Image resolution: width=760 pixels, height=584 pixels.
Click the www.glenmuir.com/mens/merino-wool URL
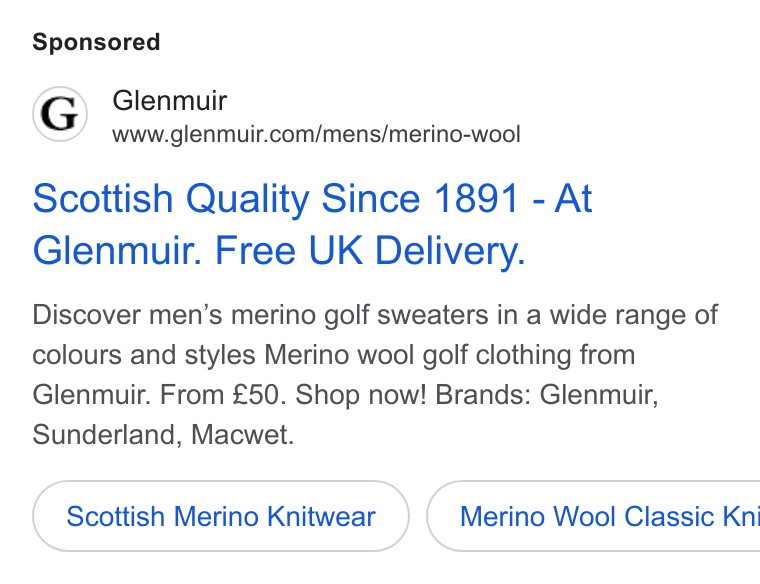[x=317, y=134]
